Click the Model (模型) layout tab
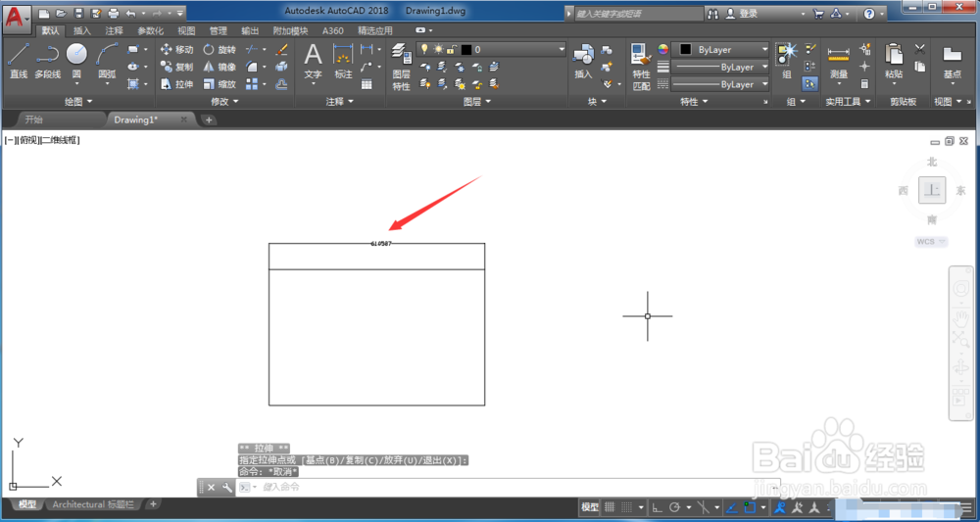Screen dimensions: 980x522 pyautogui.click(x=26, y=504)
